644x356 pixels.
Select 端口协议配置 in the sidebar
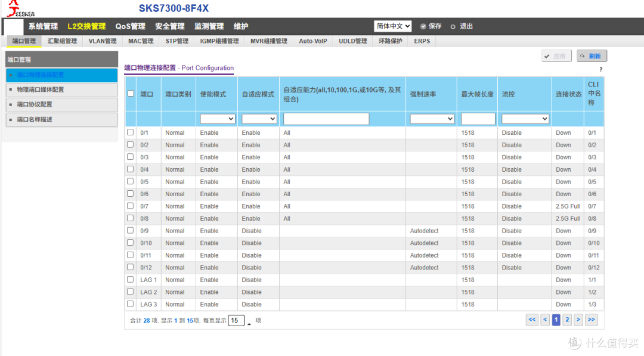point(62,104)
